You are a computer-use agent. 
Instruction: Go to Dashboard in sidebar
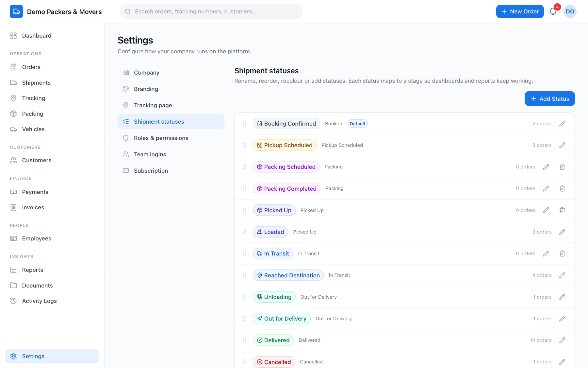[52, 36]
